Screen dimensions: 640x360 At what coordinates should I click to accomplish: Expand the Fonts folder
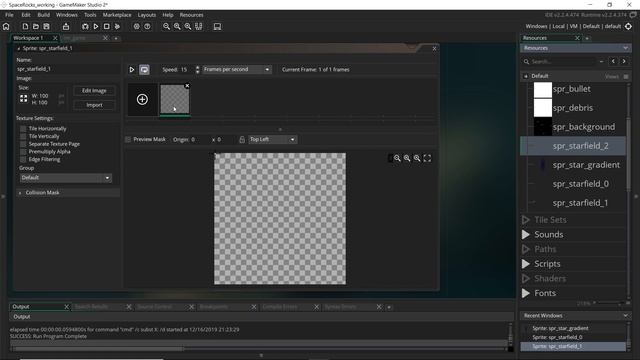click(x=526, y=293)
